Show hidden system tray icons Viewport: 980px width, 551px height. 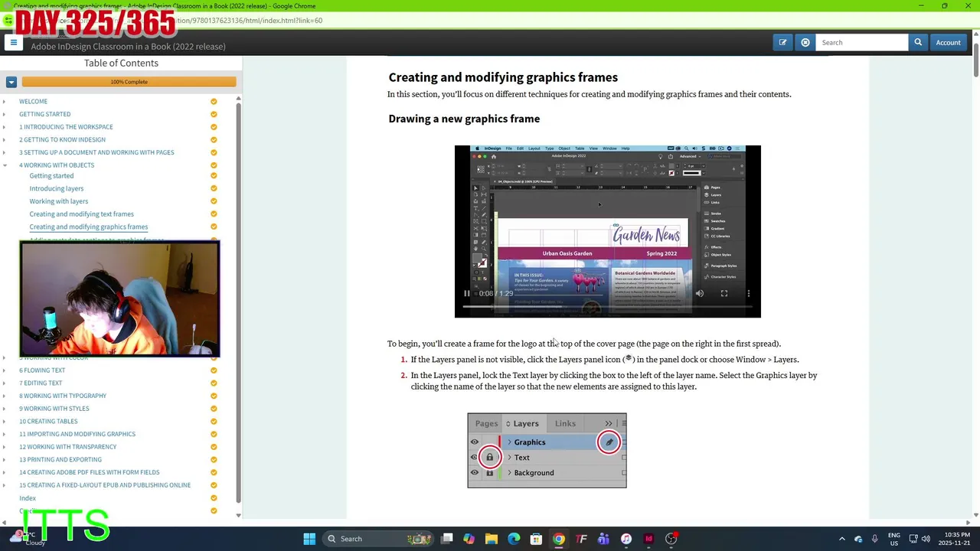pyautogui.click(x=842, y=539)
